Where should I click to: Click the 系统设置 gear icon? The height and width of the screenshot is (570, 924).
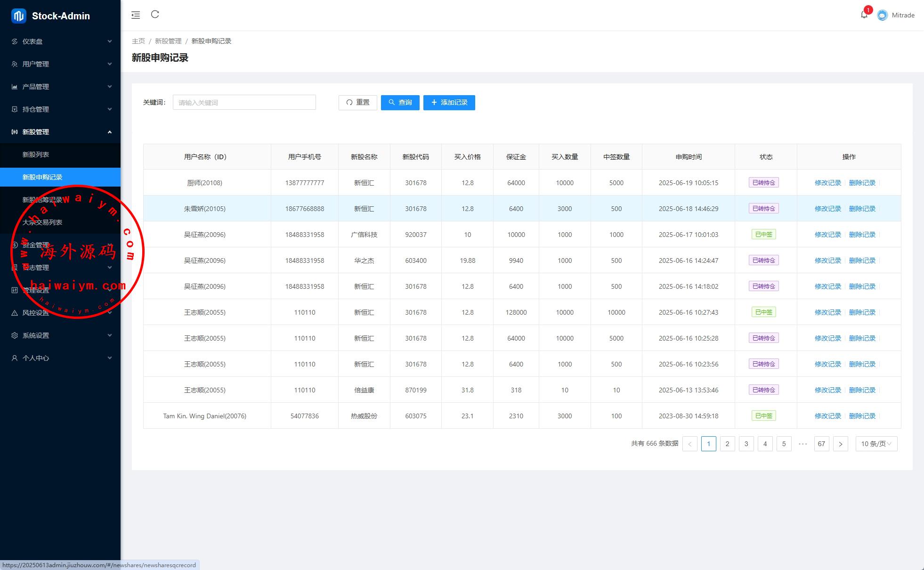(x=15, y=335)
